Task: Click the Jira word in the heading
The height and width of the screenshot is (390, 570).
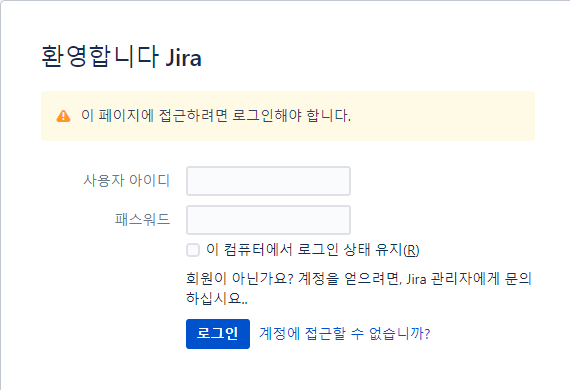Action: (184, 58)
